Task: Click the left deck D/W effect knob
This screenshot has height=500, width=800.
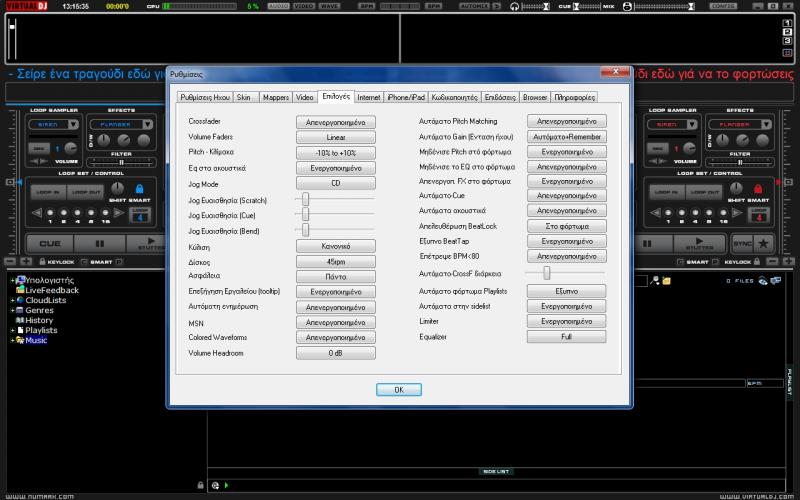Action: pos(104,140)
